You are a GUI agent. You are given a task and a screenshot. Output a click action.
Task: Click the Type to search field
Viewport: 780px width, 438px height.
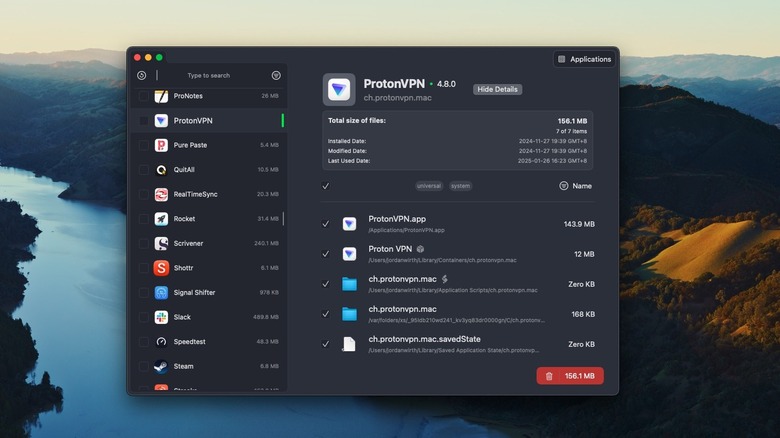[210, 75]
